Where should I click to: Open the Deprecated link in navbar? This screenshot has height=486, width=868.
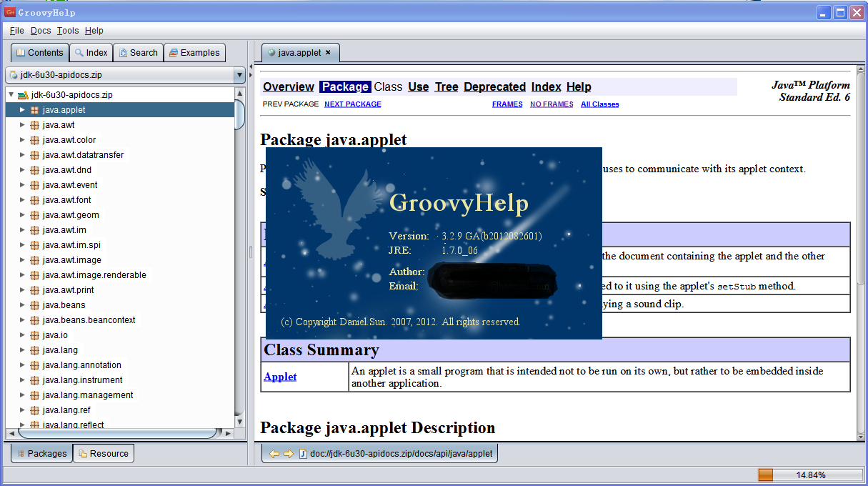click(x=494, y=86)
